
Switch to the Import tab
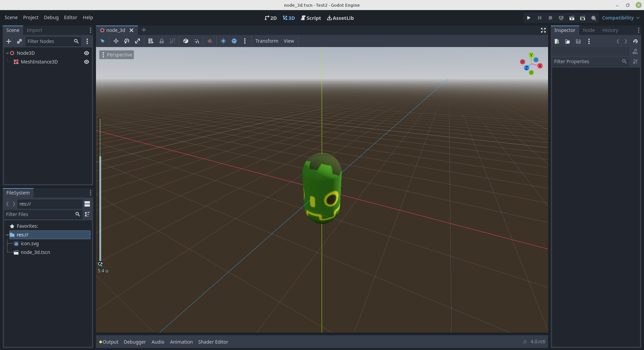(x=34, y=30)
